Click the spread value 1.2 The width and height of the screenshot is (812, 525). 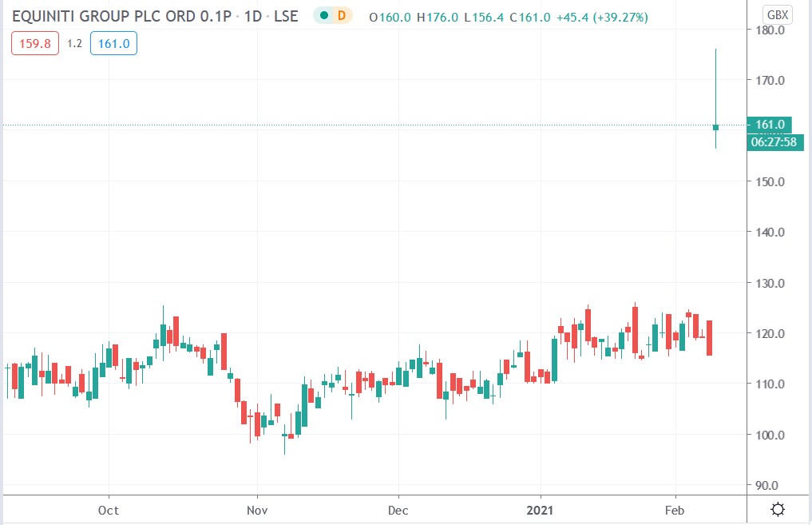click(74, 43)
